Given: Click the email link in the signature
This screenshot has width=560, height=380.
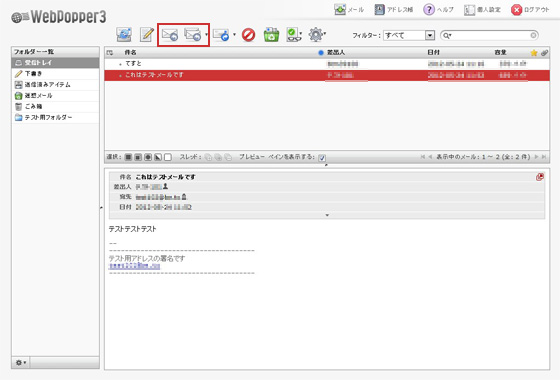Looking at the screenshot, I should (134, 266).
